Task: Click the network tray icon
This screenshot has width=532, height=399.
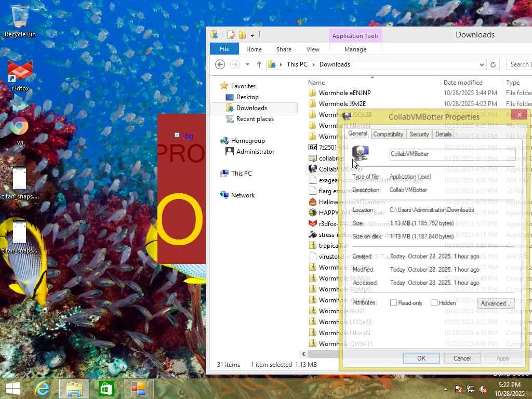Action: click(471, 389)
